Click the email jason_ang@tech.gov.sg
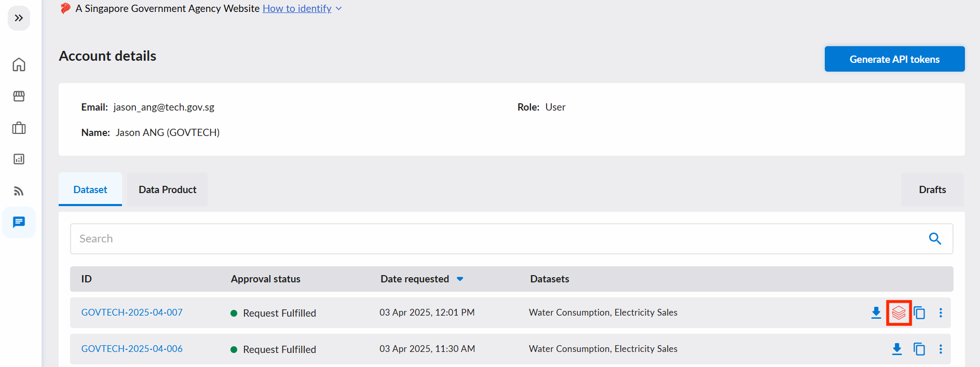Screen dimensions: 980x367 164,107
